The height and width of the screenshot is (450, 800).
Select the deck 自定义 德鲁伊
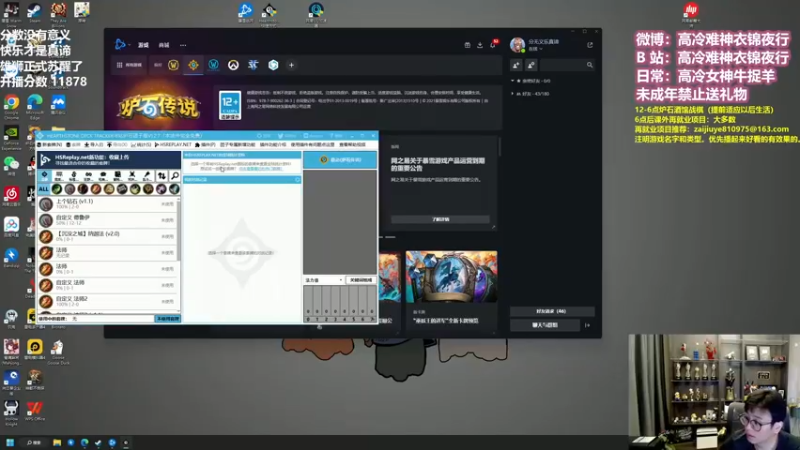pyautogui.click(x=108, y=220)
